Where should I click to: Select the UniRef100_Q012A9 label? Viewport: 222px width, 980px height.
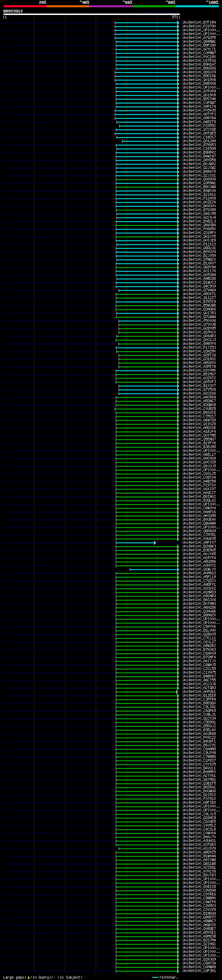coord(199,141)
